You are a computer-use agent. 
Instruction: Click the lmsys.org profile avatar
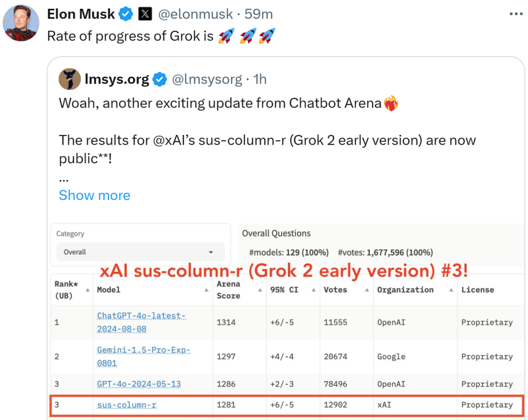70,79
